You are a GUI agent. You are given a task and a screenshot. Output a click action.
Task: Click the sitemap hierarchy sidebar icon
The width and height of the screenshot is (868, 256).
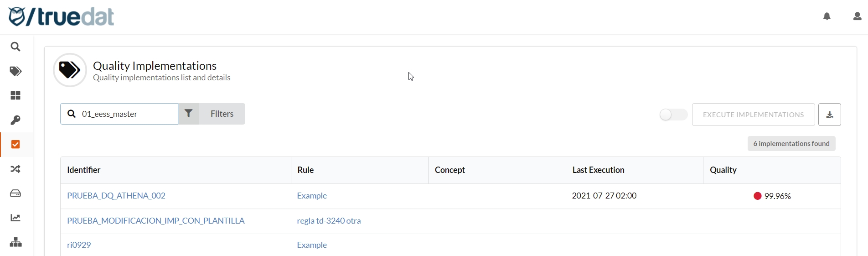point(15,242)
